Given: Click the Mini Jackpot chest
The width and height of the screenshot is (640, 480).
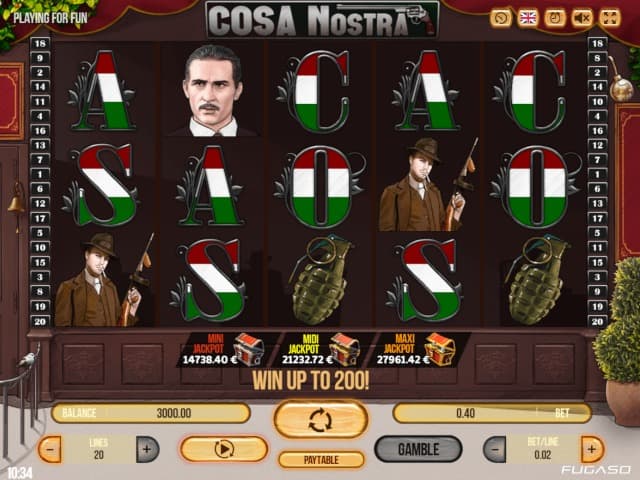Looking at the screenshot, I should pyautogui.click(x=249, y=349).
